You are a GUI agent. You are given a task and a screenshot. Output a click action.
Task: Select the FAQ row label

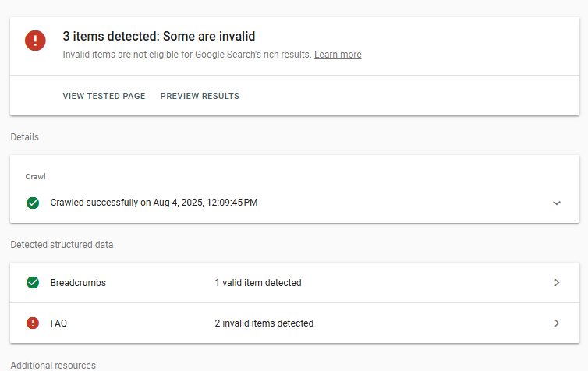[x=58, y=323]
